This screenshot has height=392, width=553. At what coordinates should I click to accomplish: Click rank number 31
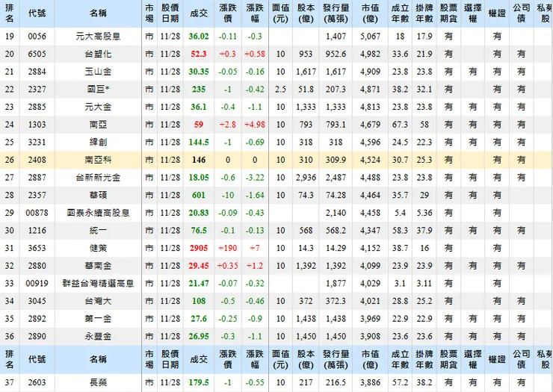pyautogui.click(x=10, y=248)
